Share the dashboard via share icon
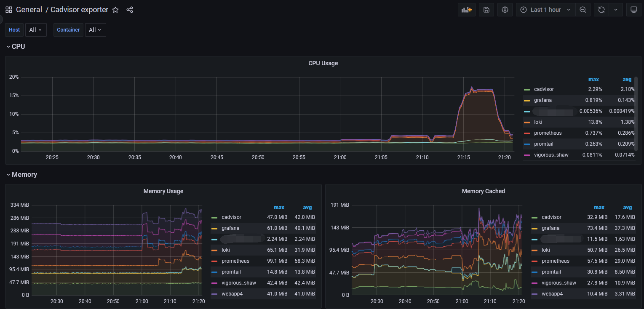The height and width of the screenshot is (309, 644). pos(130,10)
